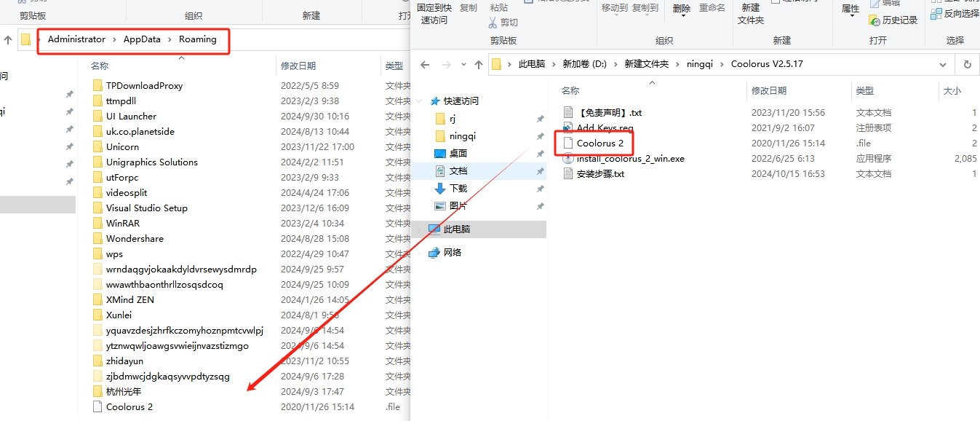The height and width of the screenshot is (421, 980).
Task: Click the Cut (剪切) scissors icon
Action: tap(493, 23)
